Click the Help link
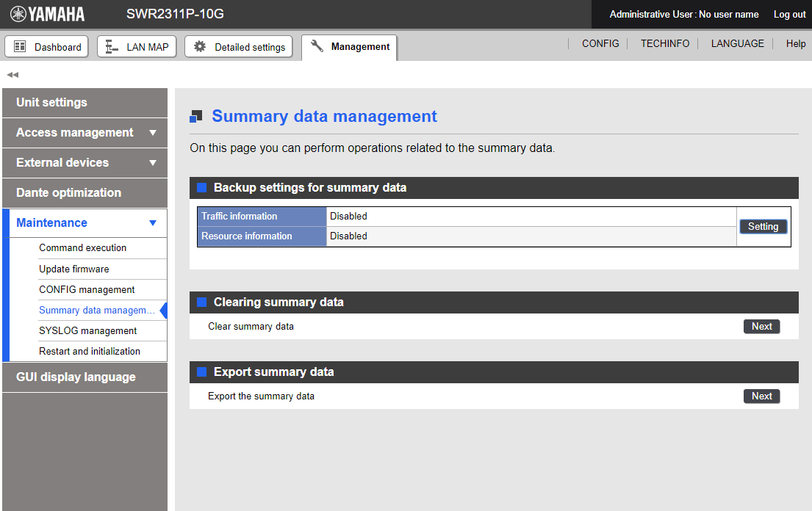The width and height of the screenshot is (812, 511). [x=796, y=44]
